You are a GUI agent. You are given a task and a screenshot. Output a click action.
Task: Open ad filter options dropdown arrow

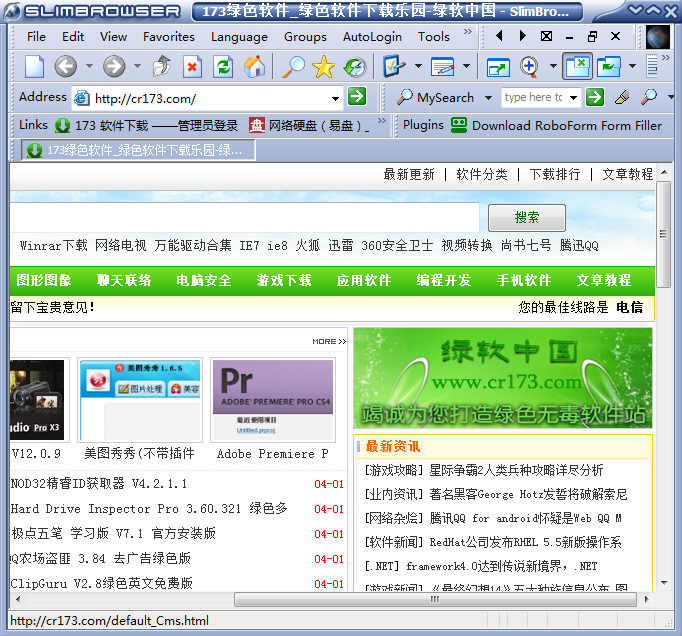[632, 67]
